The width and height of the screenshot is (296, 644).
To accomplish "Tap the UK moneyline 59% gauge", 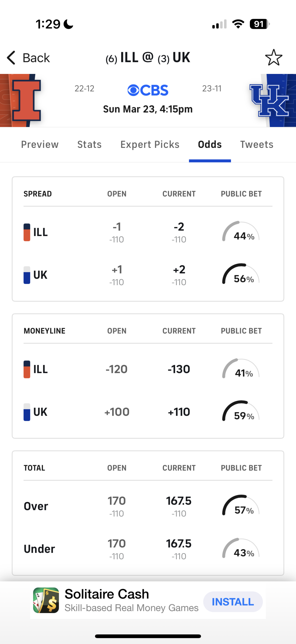I will tap(241, 412).
